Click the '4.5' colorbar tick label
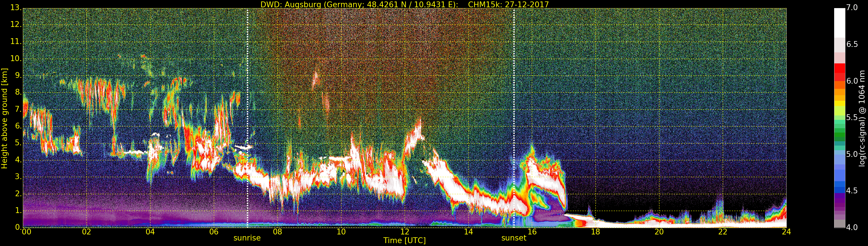This screenshot has width=868, height=246. click(852, 191)
